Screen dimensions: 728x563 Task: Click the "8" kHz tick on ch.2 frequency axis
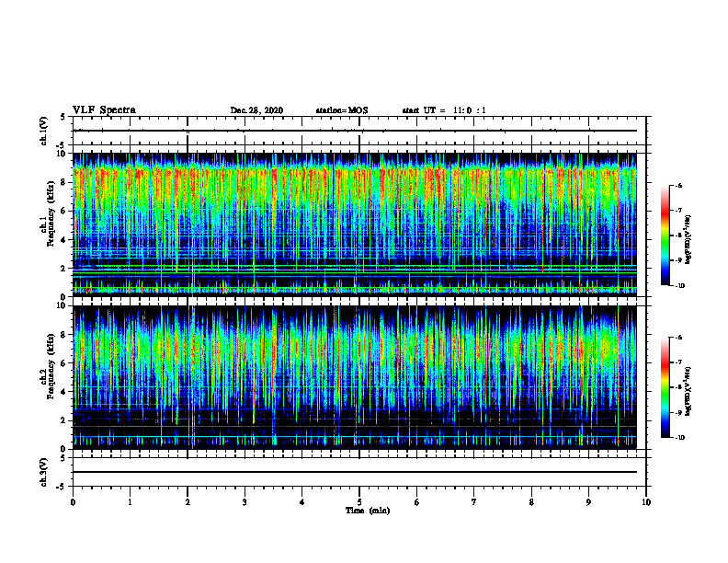(x=64, y=335)
